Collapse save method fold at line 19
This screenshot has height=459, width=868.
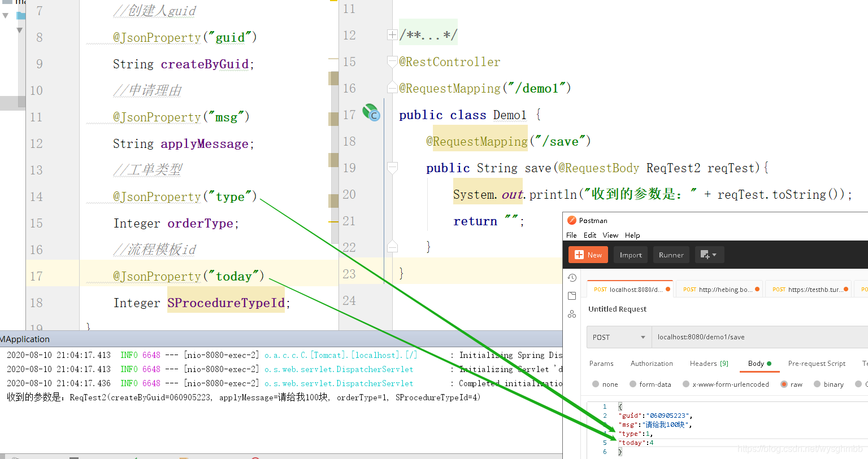[x=392, y=167]
